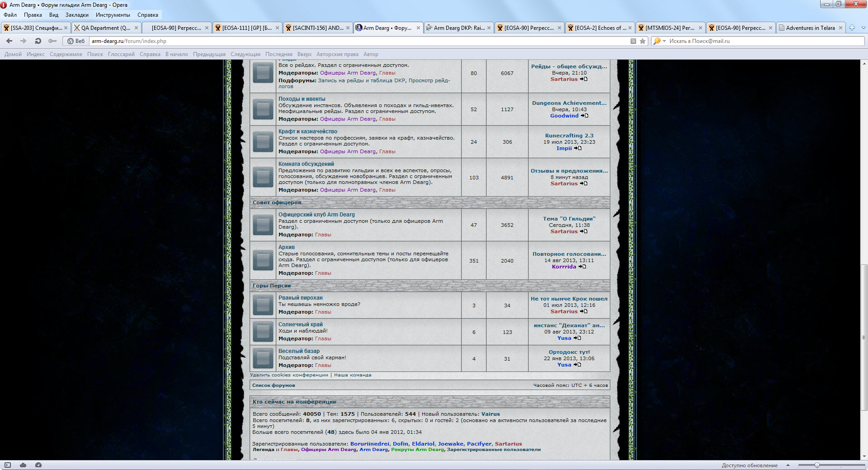This screenshot has height=470, width=868.
Task: Open the Совет офицеров category
Action: click(277, 202)
